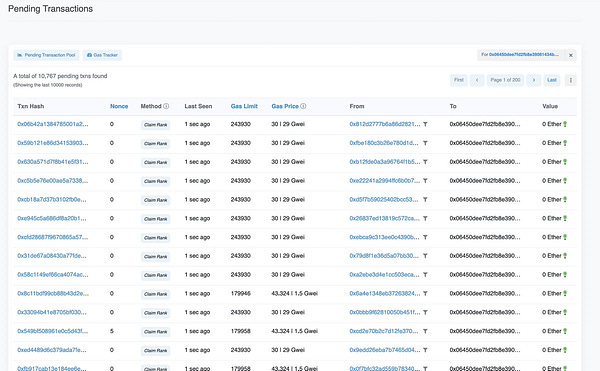Open transaction 0x33094b41e8705bf030
The height and width of the screenshot is (371, 600).
point(52,312)
